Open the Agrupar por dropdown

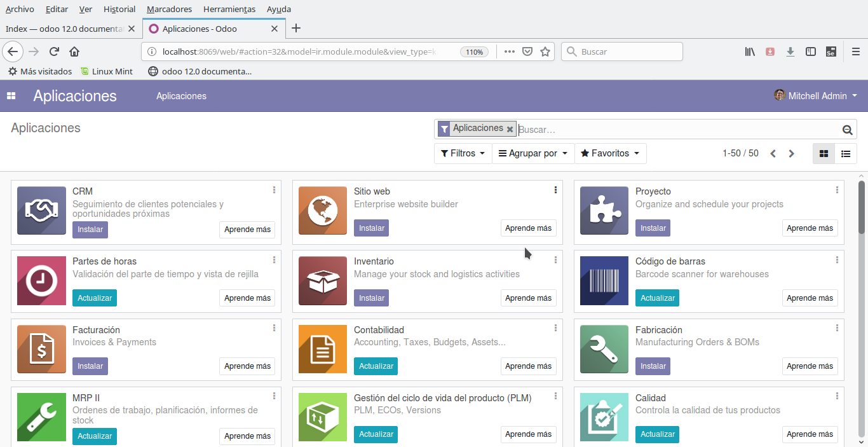pyautogui.click(x=532, y=153)
